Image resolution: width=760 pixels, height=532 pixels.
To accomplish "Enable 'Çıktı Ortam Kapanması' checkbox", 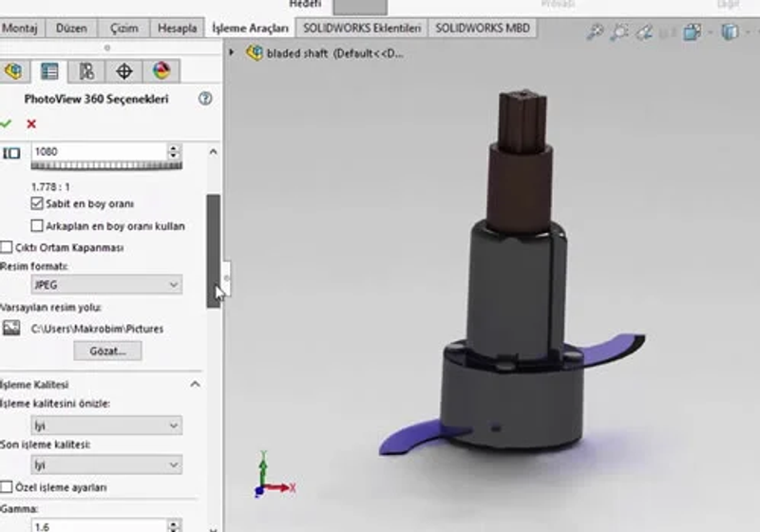I will (x=7, y=248).
